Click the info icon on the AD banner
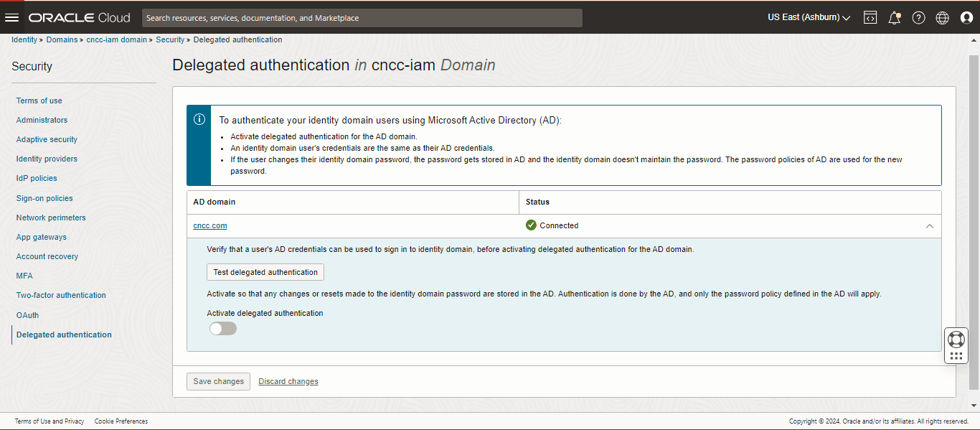Viewport: 980px width, 430px height. point(199,119)
